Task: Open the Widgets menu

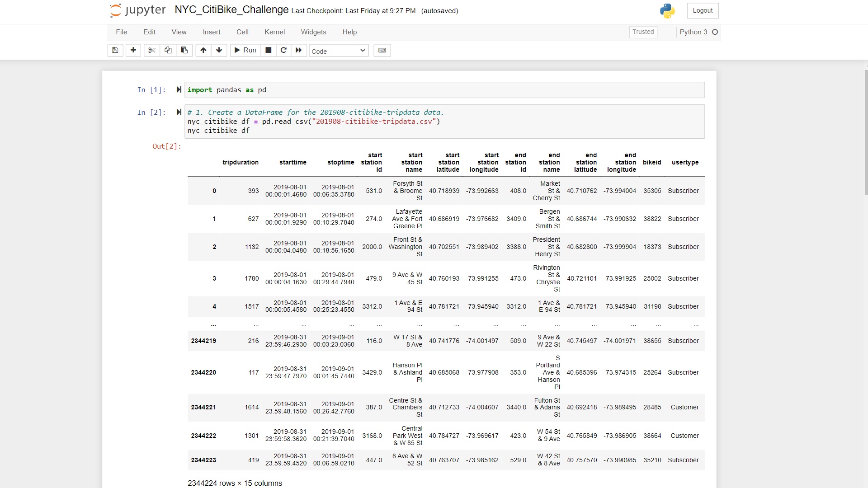Action: [313, 32]
